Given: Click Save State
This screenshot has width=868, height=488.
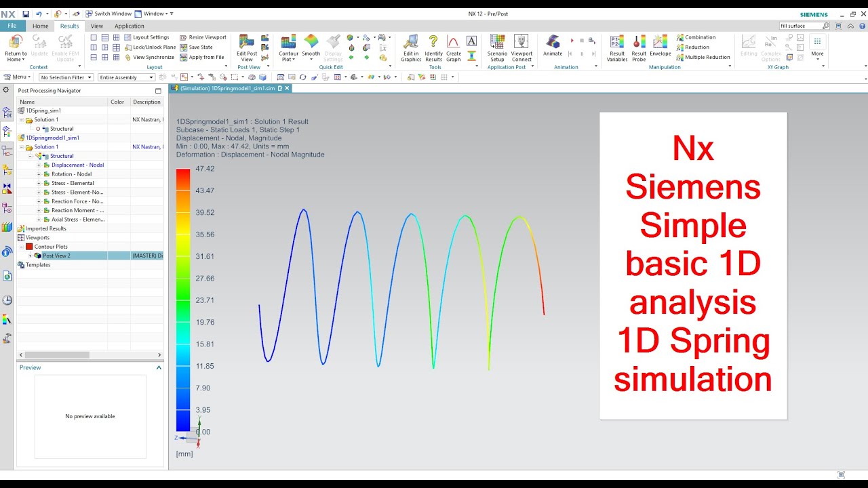Looking at the screenshot, I should 196,47.
